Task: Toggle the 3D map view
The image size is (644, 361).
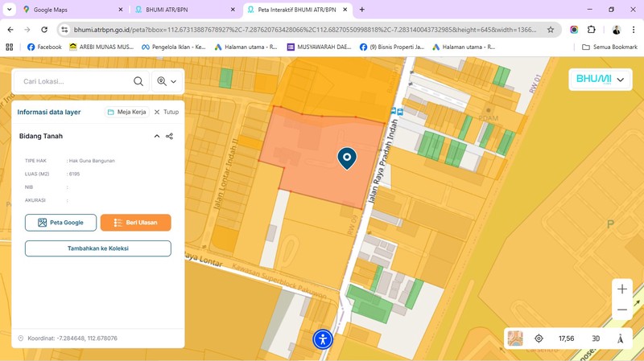Action: point(596,338)
